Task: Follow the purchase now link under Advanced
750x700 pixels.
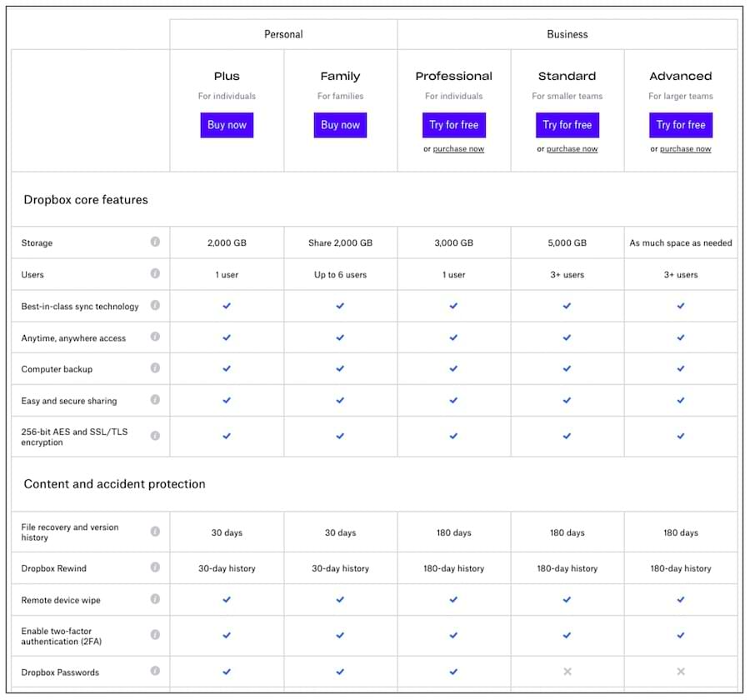Action: point(686,149)
